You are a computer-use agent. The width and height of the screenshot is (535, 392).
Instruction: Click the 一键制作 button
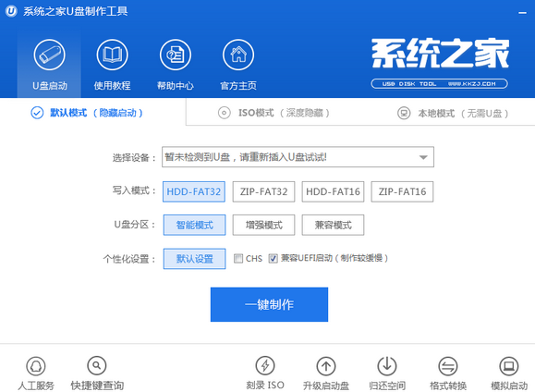(x=269, y=304)
